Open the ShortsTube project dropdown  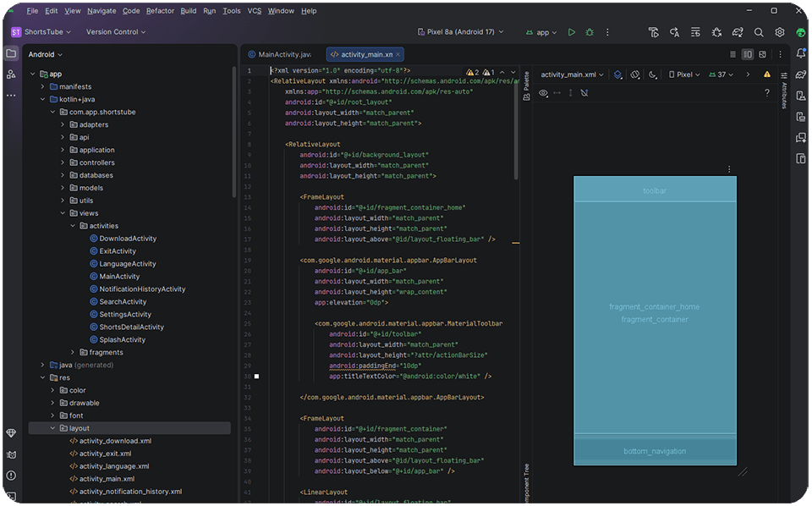pyautogui.click(x=41, y=32)
